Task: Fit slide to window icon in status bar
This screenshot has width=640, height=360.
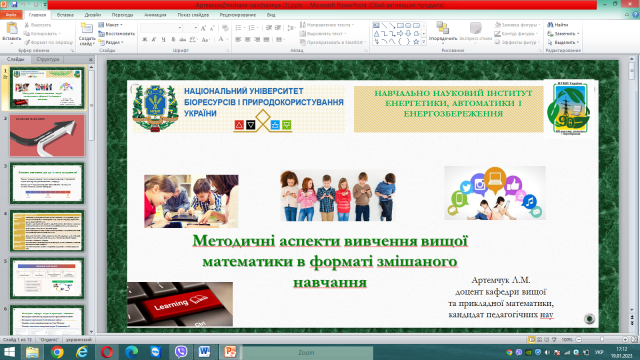Action: coord(634,340)
